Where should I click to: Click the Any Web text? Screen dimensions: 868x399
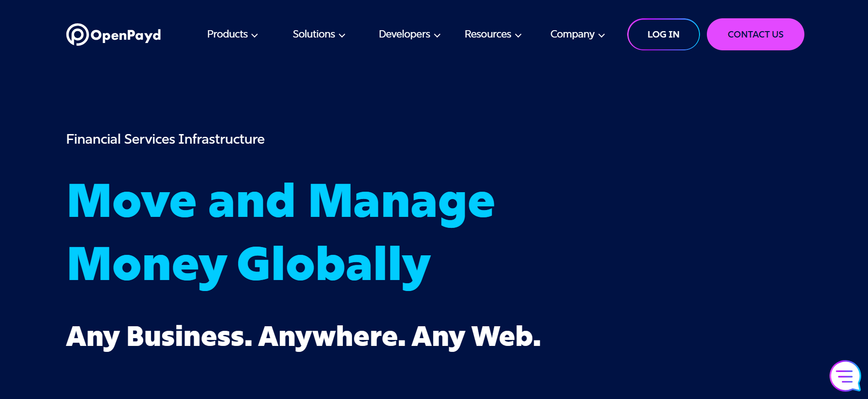click(476, 337)
